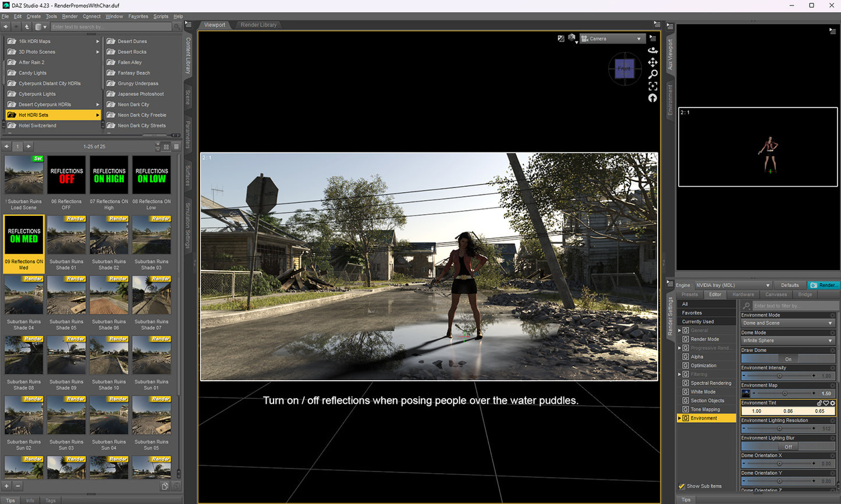This screenshot has height=504, width=841.
Task: Enable Environment Lighting Blur
Action: pyautogui.click(x=787, y=446)
